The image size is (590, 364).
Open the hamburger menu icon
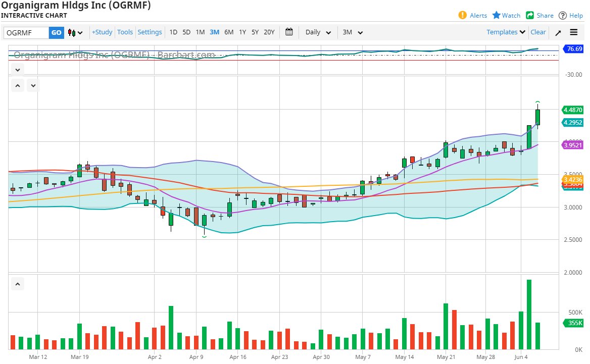point(573,32)
